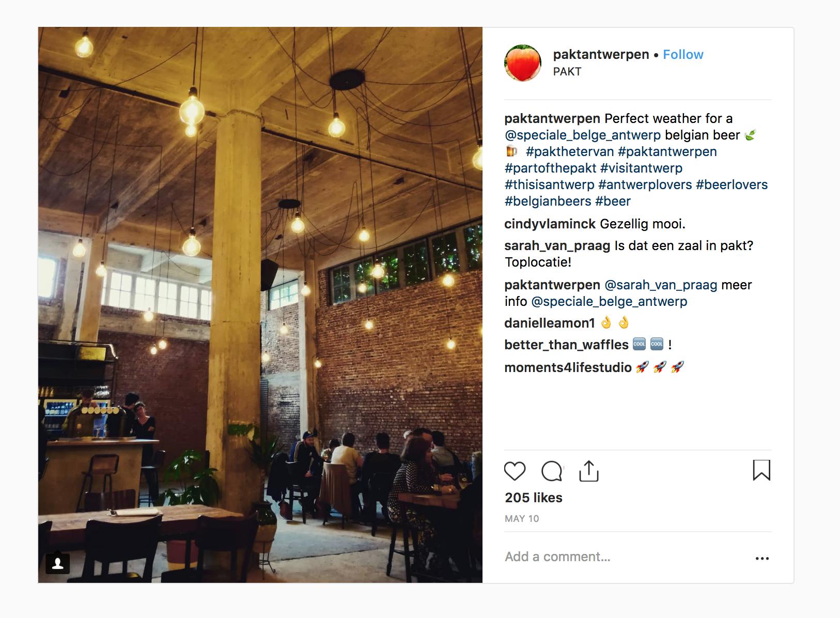Open the three-dot more options menu
Screen dimensions: 840x618
click(762, 558)
